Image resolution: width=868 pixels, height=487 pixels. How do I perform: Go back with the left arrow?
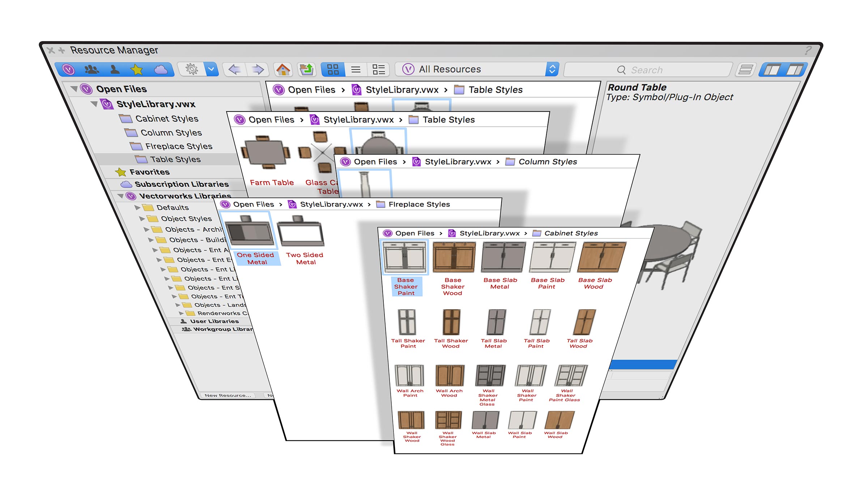click(x=234, y=69)
